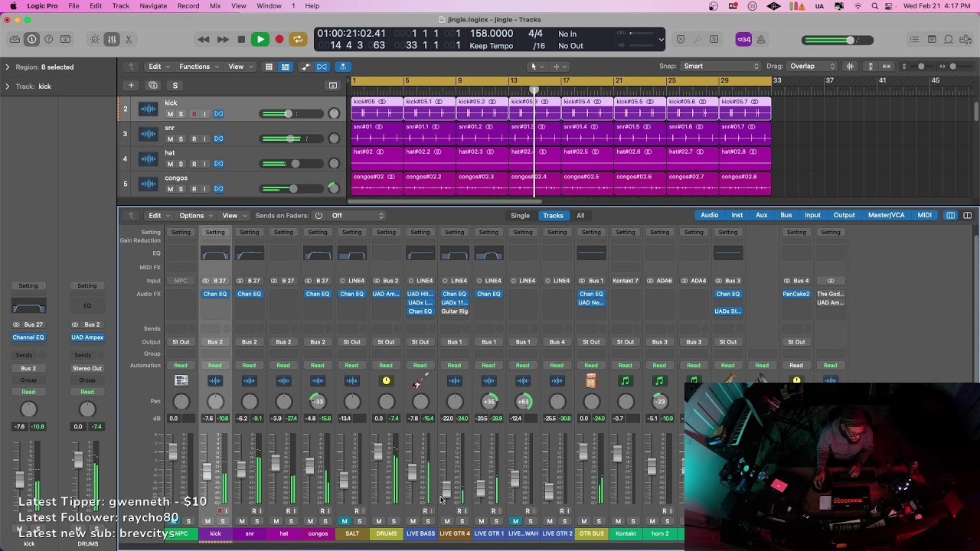Image resolution: width=980 pixels, height=551 pixels.
Task: Mute the kick track in the track header
Action: tap(170, 114)
